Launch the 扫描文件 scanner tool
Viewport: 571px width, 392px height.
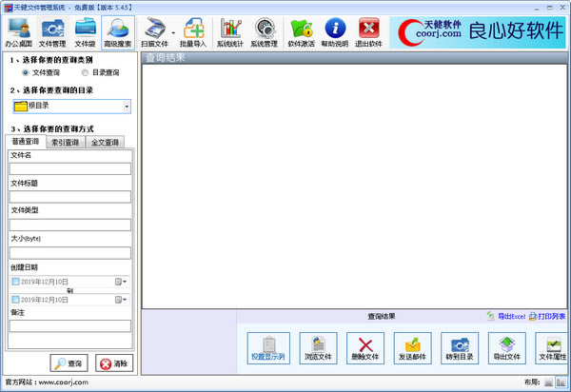click(154, 32)
